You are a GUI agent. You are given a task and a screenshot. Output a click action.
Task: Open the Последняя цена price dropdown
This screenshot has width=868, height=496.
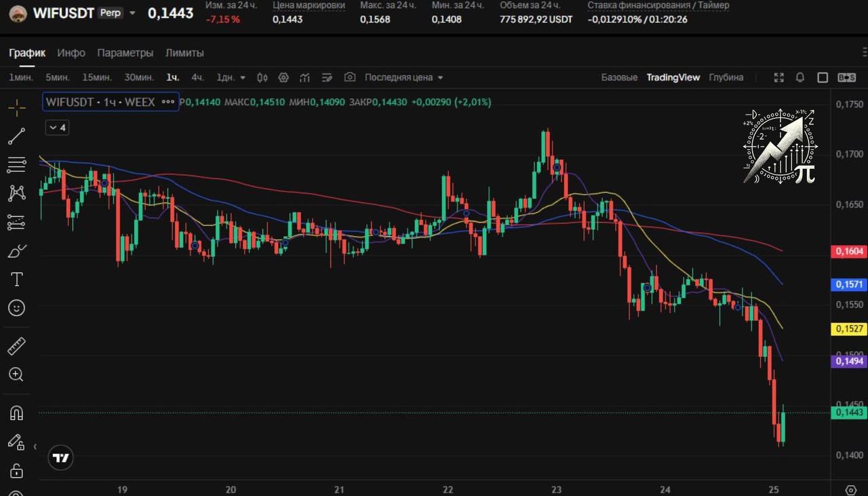tap(404, 77)
